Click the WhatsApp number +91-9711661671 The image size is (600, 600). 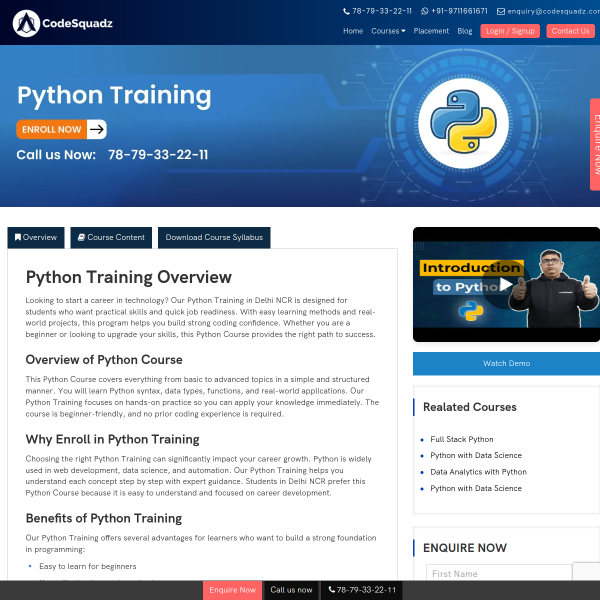coord(459,11)
